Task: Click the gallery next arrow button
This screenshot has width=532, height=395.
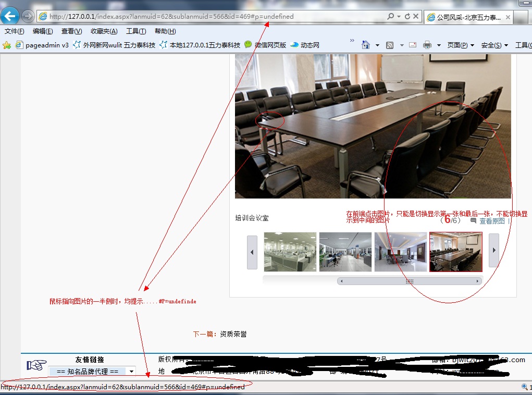Action: point(493,251)
